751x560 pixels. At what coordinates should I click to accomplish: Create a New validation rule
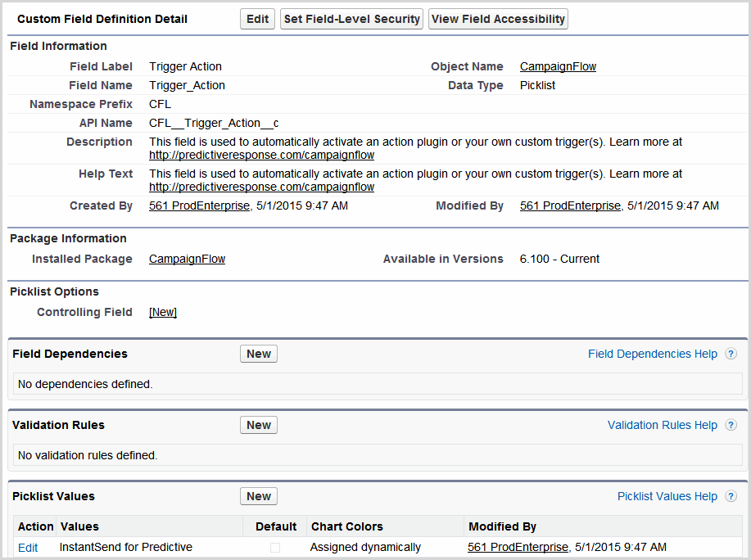259,425
